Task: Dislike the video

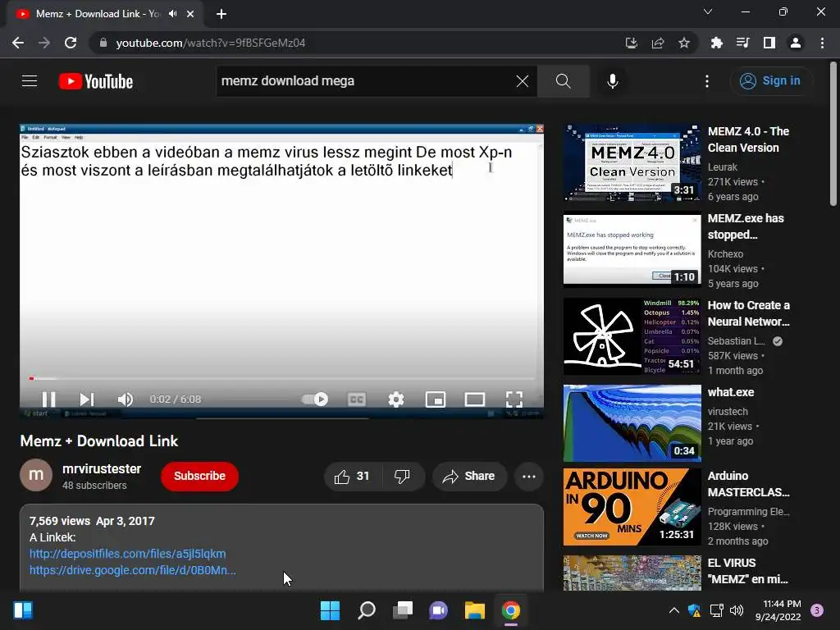Action: click(x=402, y=477)
